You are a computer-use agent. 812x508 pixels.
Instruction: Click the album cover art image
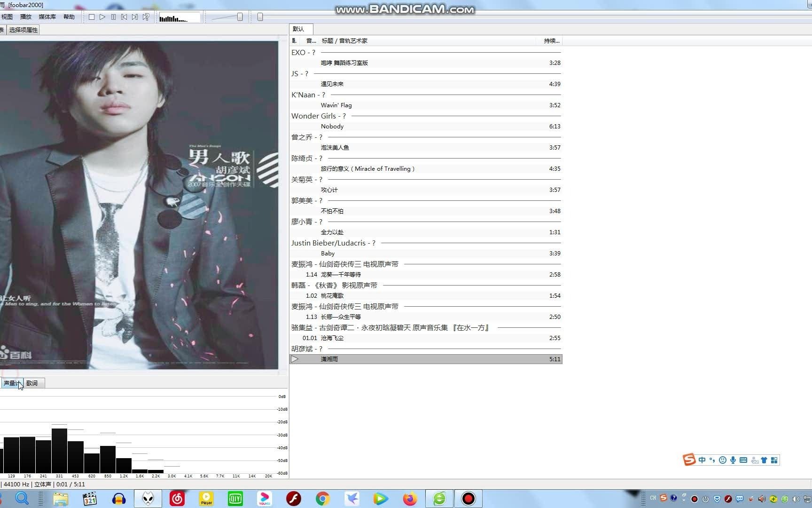point(139,205)
